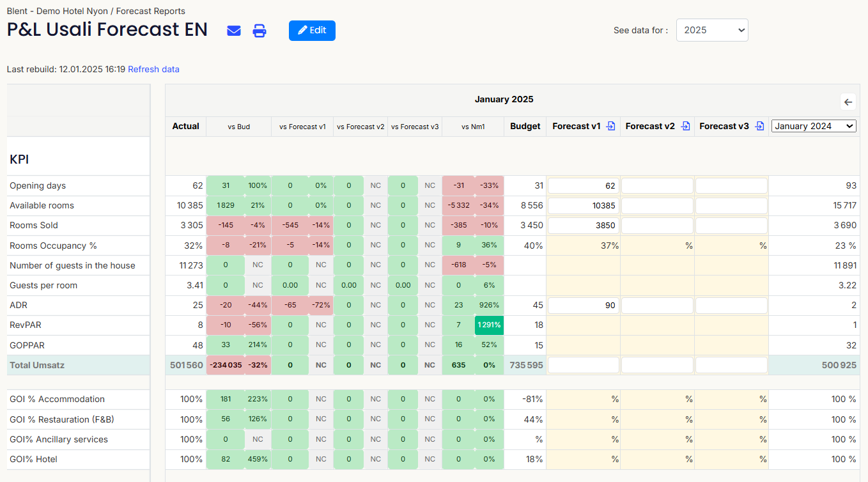
Task: Click the Available rooms Forecast v1 input
Action: (x=583, y=206)
